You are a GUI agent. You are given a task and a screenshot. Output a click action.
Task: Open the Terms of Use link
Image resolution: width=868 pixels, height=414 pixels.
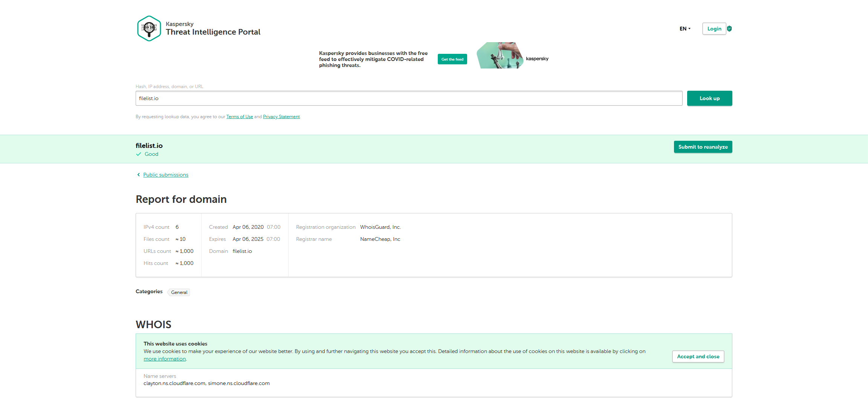coord(240,117)
